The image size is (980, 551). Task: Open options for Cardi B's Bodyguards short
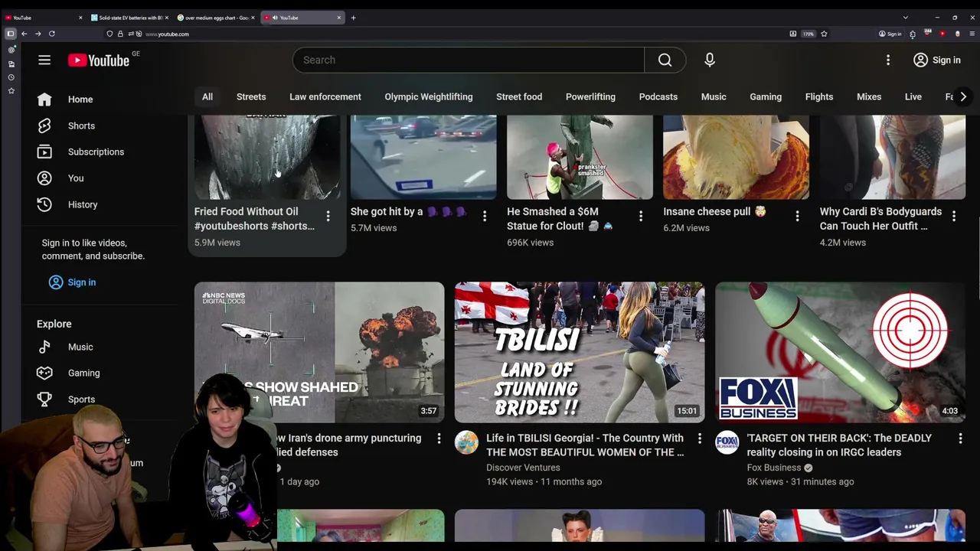tap(954, 217)
